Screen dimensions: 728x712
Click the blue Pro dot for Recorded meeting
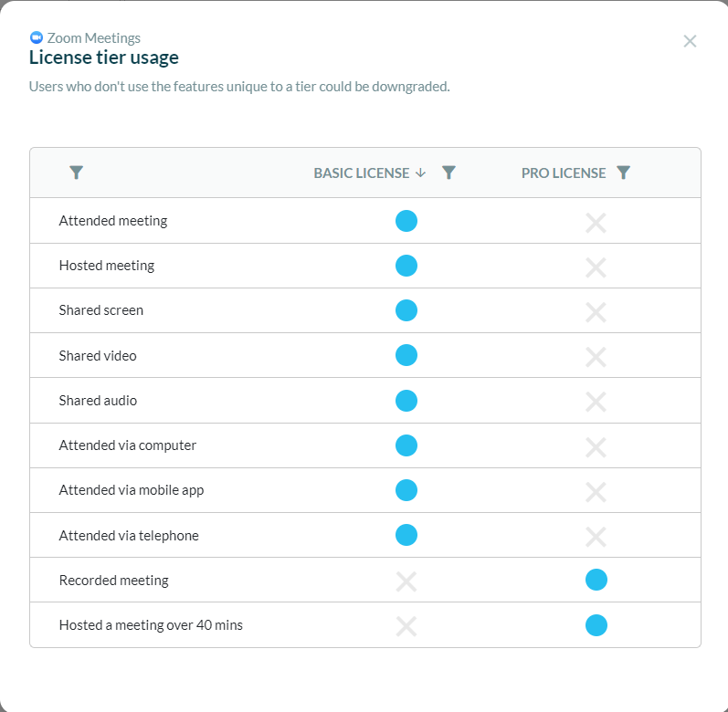pos(596,580)
